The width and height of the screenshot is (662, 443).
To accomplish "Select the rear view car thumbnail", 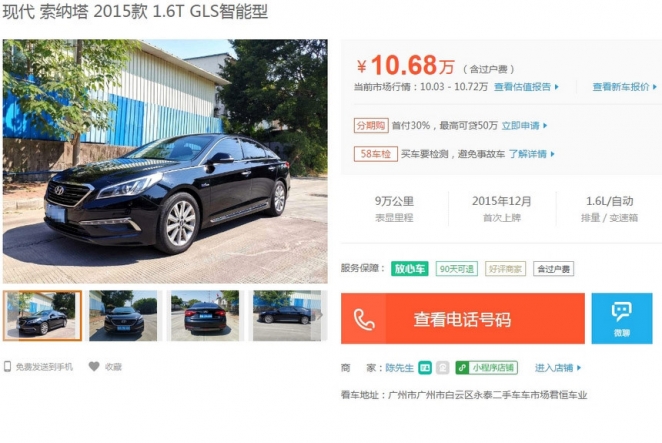I will (205, 315).
